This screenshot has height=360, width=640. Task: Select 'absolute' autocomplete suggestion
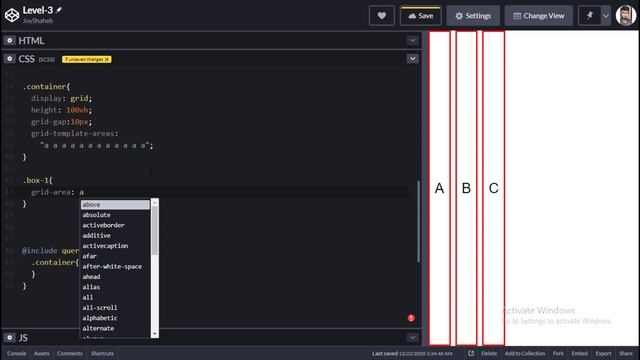click(x=115, y=215)
